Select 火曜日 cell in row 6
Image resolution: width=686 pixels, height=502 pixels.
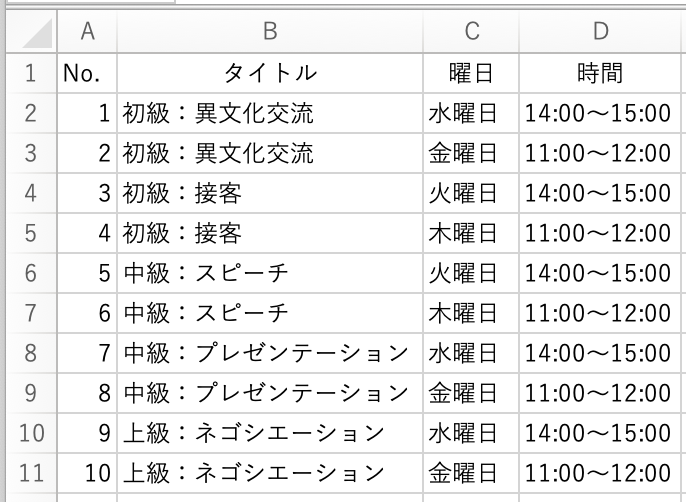(x=472, y=273)
